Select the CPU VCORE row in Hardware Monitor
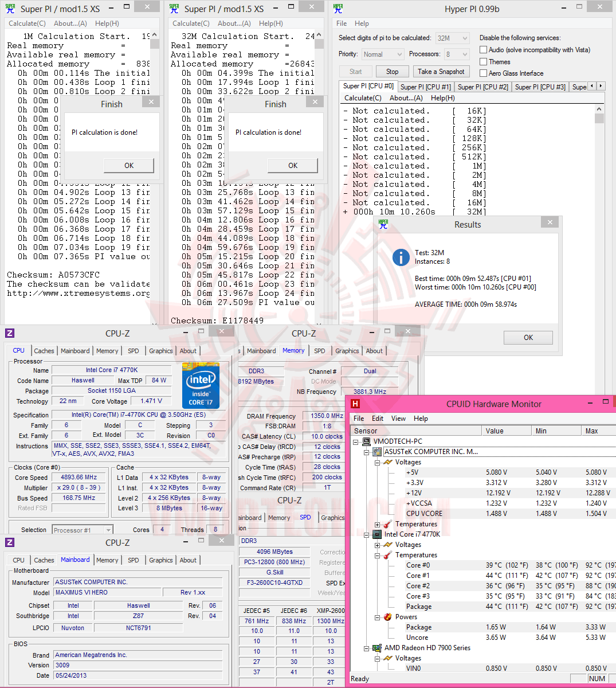 (x=482, y=514)
